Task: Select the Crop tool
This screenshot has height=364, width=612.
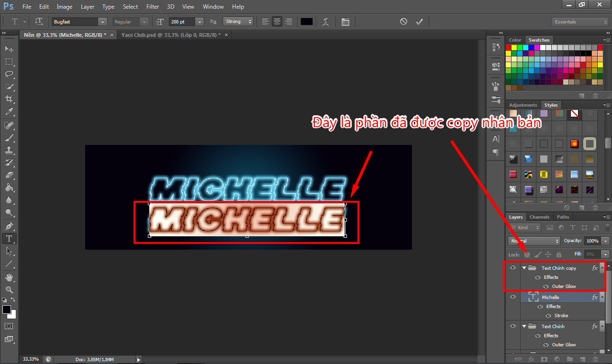Action: (9, 99)
